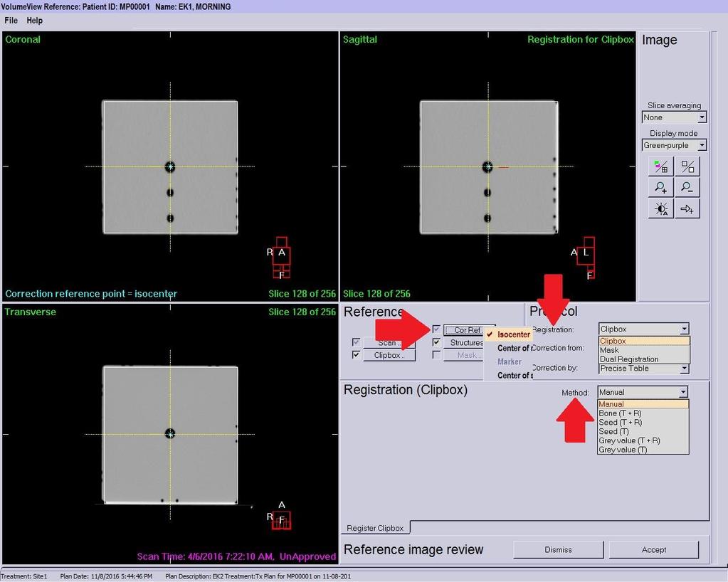The image size is (728, 582).
Task: Click the auto brightness contrast icon
Action: tap(660, 209)
